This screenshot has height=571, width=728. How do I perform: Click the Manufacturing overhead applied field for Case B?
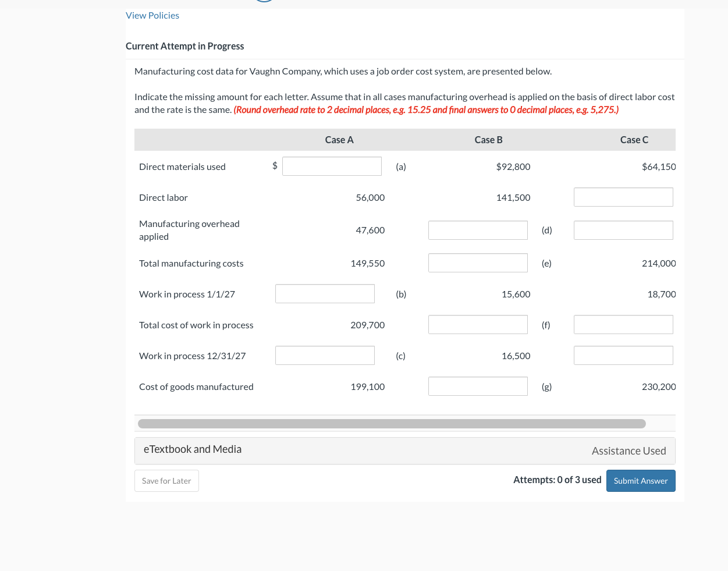(x=478, y=230)
